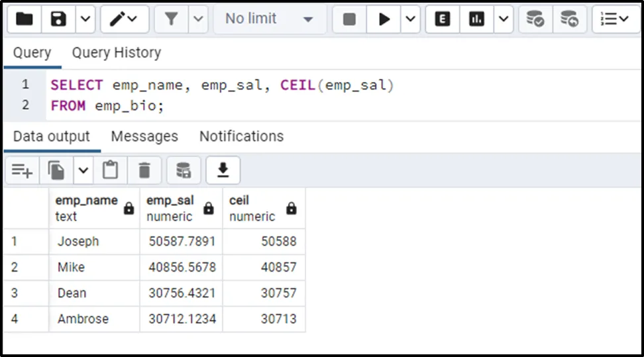Screen dimensions: 644x357
Task: Stop the running query
Action: click(349, 19)
